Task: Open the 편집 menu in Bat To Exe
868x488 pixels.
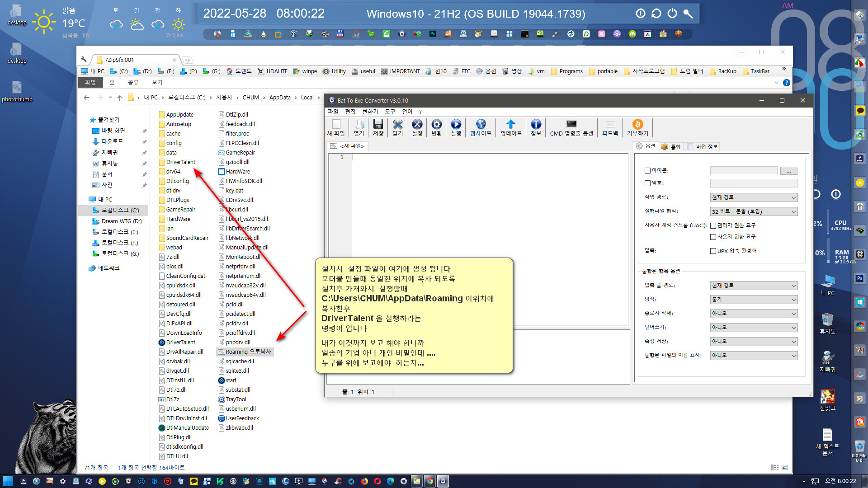Action: point(350,112)
